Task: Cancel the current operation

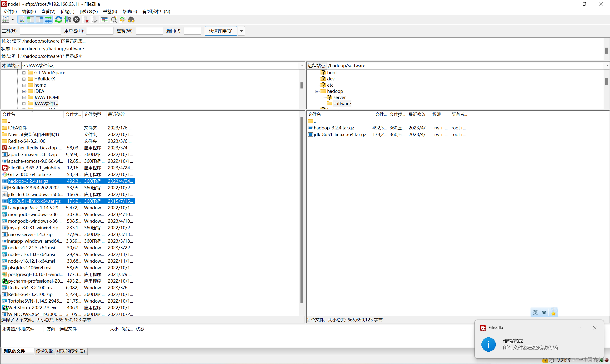Action: tap(76, 20)
